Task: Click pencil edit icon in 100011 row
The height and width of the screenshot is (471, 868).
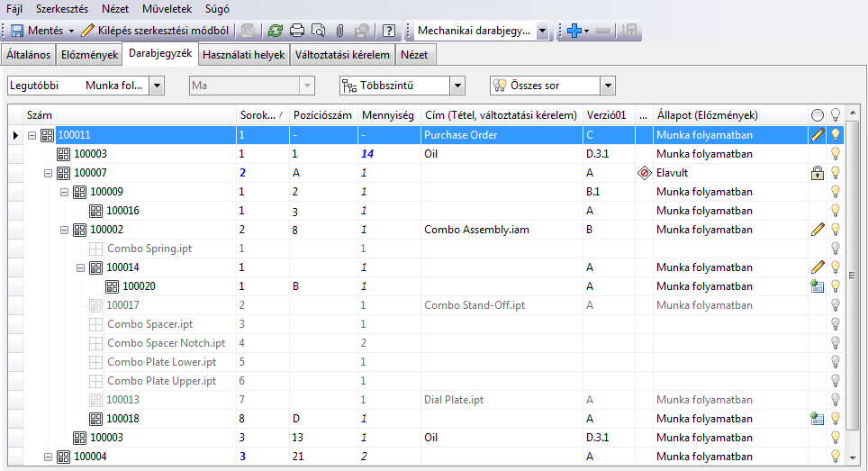Action: 818,134
